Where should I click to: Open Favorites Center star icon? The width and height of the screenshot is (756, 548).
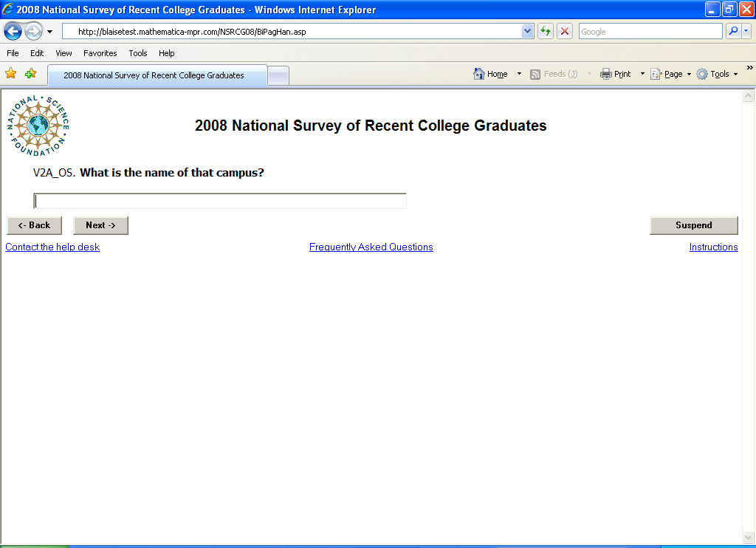(x=10, y=74)
